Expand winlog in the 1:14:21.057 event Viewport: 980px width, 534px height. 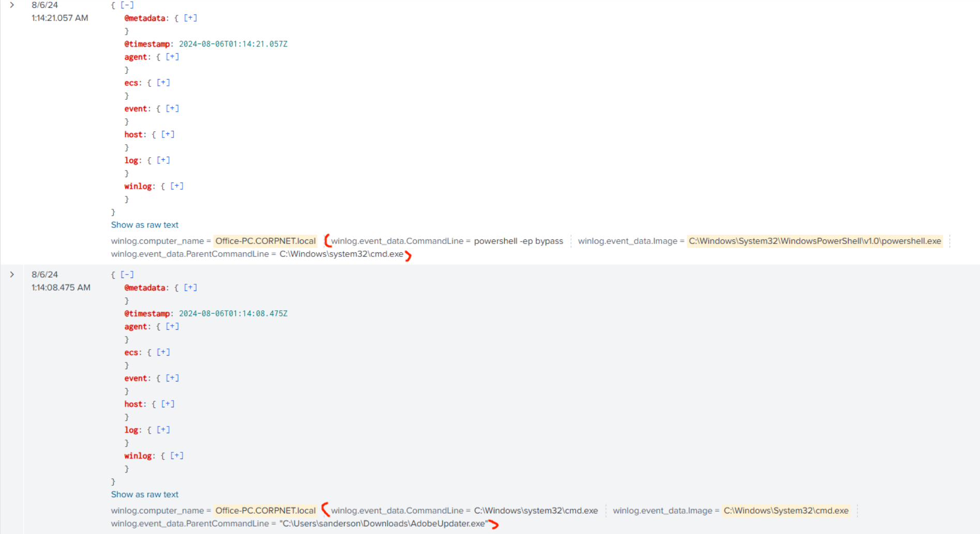pos(177,186)
